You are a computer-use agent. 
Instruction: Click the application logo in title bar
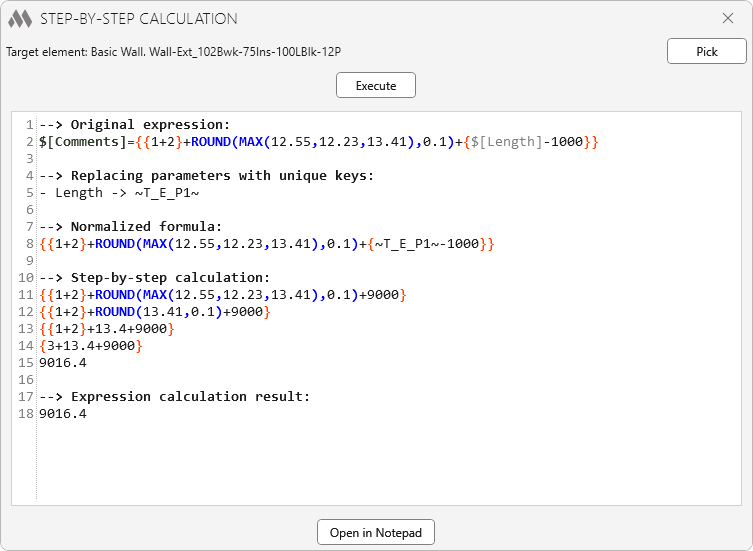pos(19,18)
